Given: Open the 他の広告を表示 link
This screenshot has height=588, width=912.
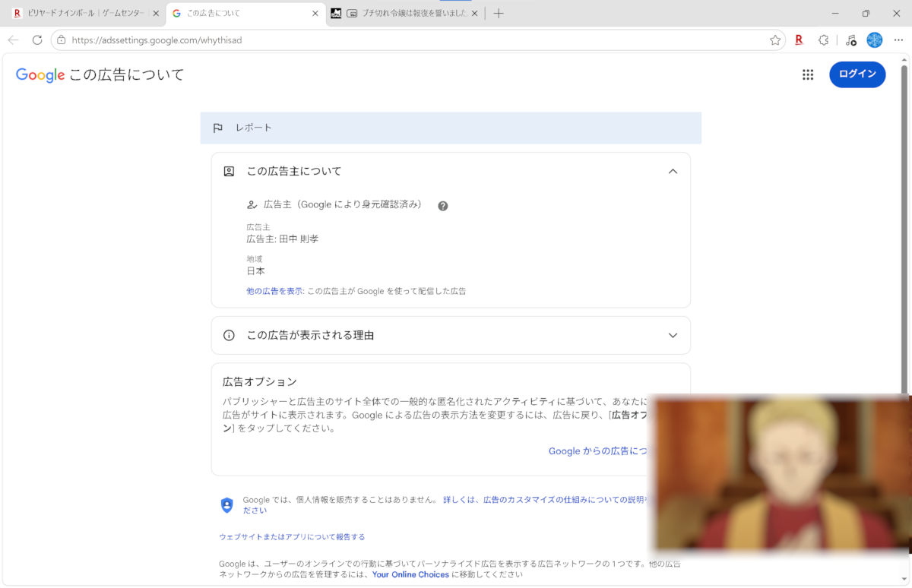Looking at the screenshot, I should 275,291.
